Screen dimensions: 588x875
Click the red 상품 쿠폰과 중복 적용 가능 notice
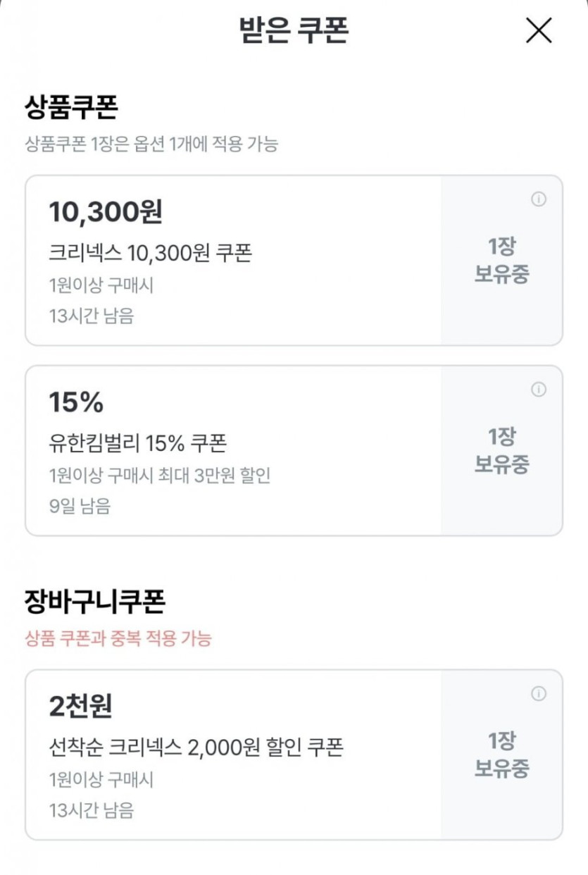[x=118, y=639]
